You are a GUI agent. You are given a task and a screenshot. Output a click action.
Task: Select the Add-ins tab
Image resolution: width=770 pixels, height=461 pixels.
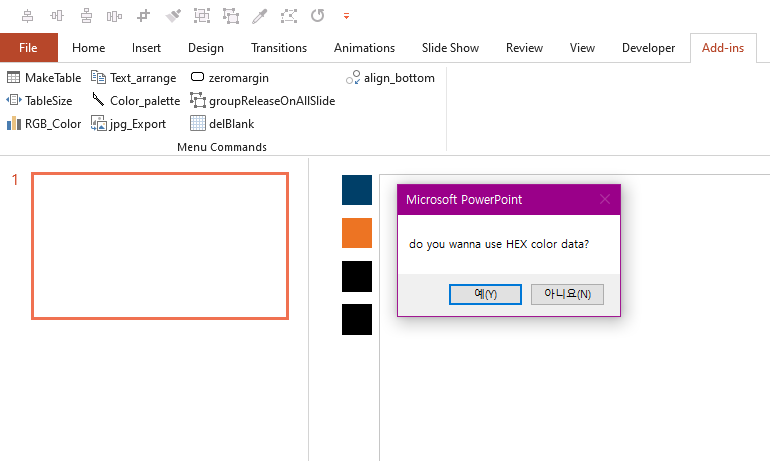[x=723, y=48]
